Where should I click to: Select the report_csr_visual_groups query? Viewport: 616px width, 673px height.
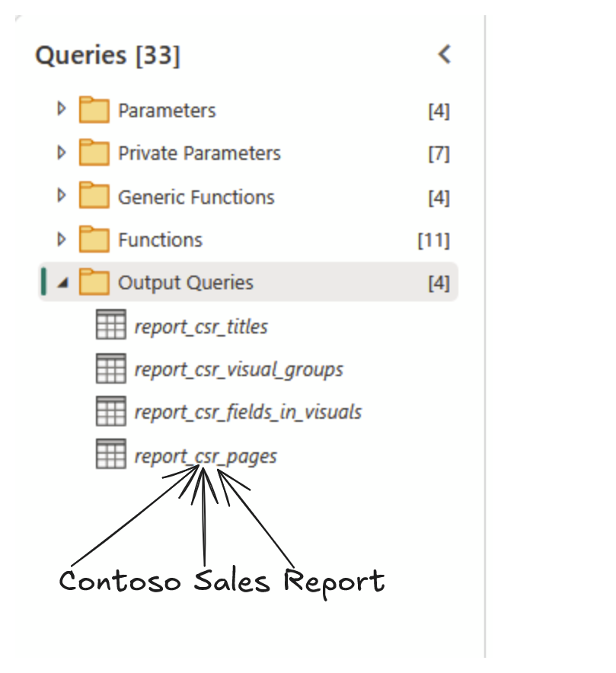click(x=238, y=370)
